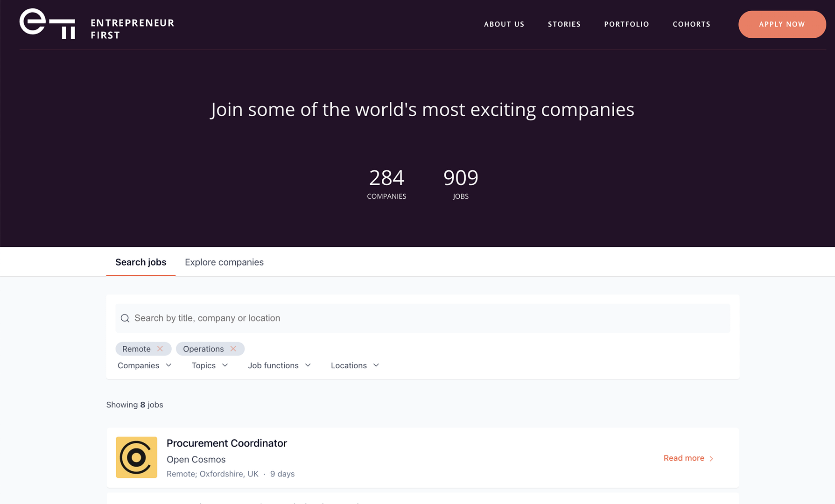The image size is (835, 504).
Task: Remove the Remote filter tag
Action: pos(160,349)
